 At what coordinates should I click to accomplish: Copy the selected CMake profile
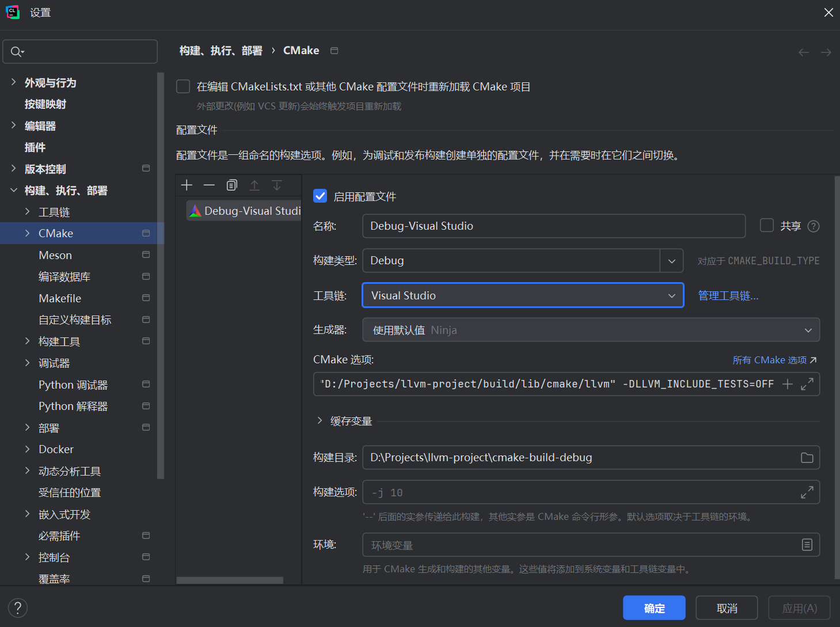tap(231, 185)
